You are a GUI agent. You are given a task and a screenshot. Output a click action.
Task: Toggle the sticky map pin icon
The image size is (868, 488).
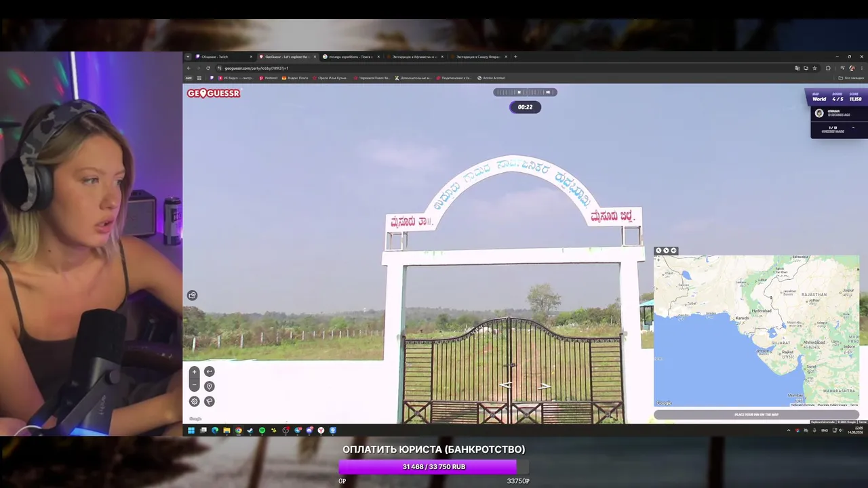point(673,251)
